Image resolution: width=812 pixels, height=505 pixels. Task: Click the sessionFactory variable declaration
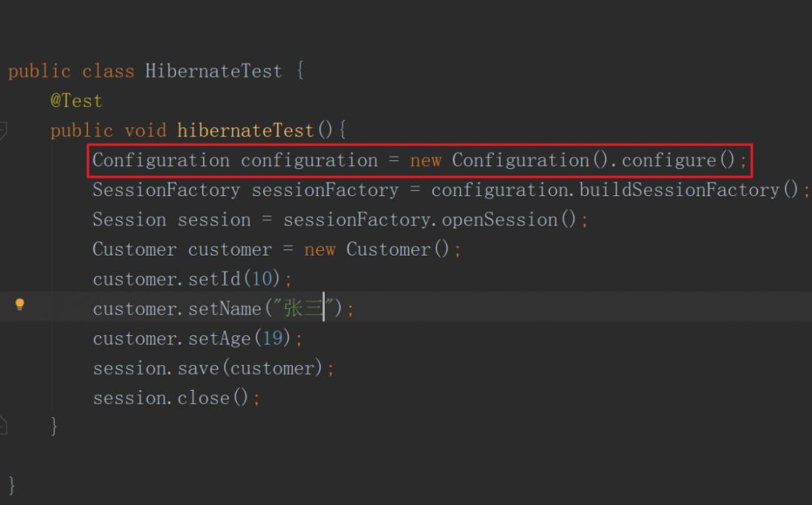[326, 190]
